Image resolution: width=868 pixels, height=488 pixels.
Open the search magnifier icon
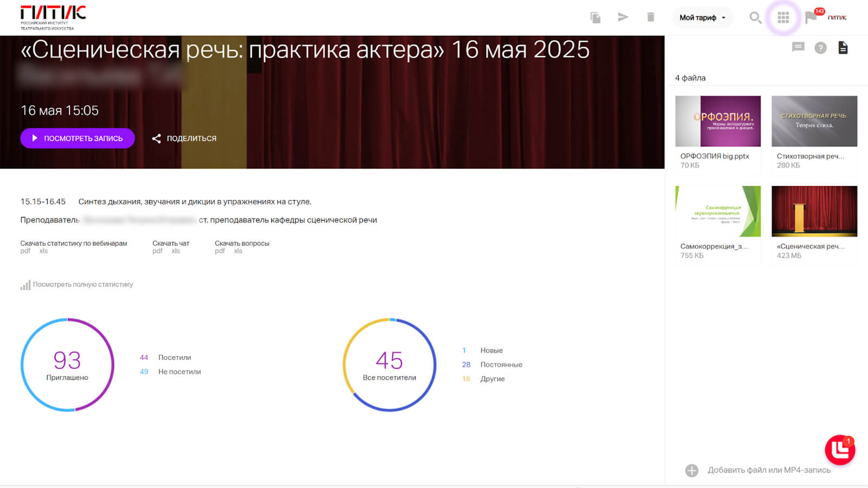click(x=755, y=18)
